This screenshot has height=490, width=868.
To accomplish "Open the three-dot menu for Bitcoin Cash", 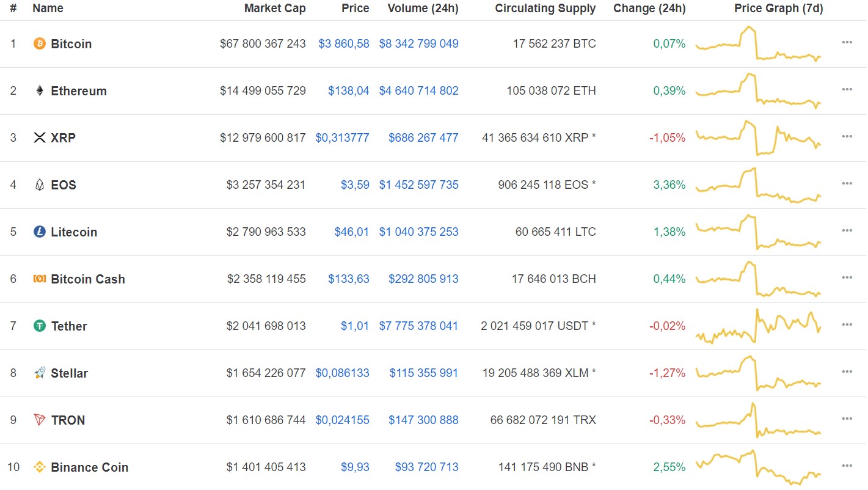I will click(847, 277).
